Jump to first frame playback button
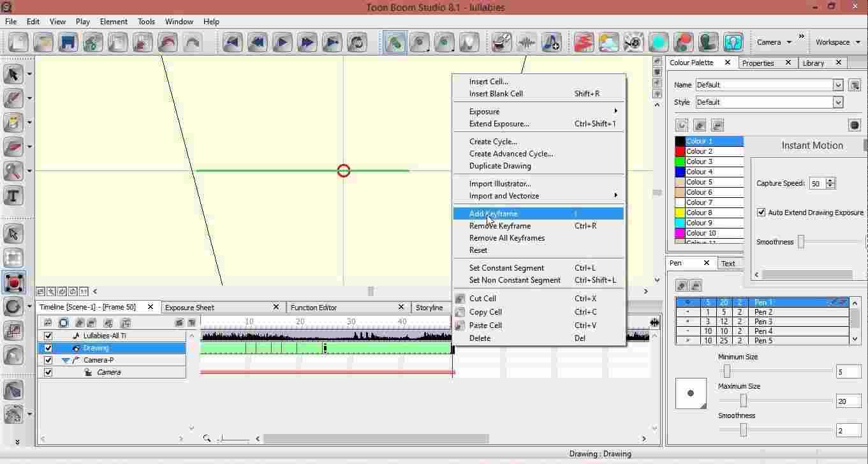The image size is (868, 464). tap(233, 43)
